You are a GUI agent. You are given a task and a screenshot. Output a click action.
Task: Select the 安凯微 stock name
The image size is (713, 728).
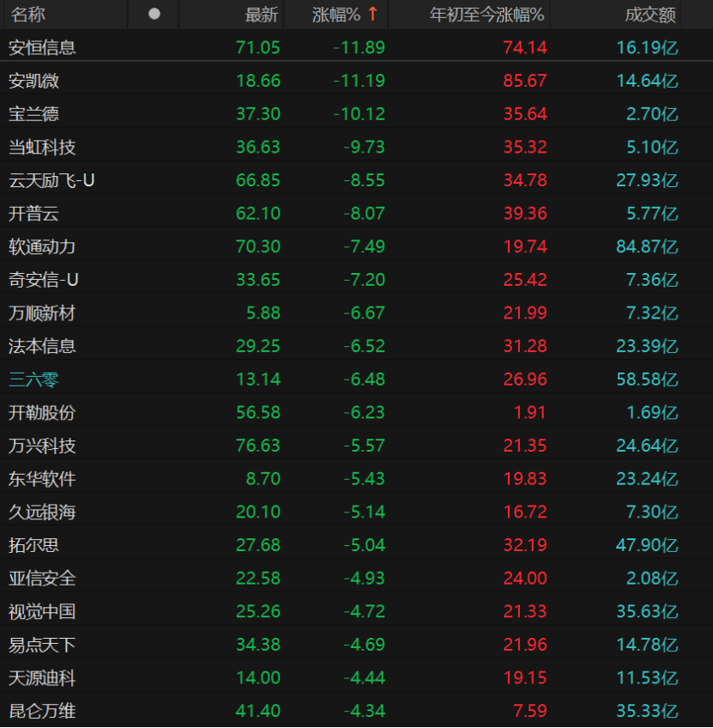click(x=33, y=81)
